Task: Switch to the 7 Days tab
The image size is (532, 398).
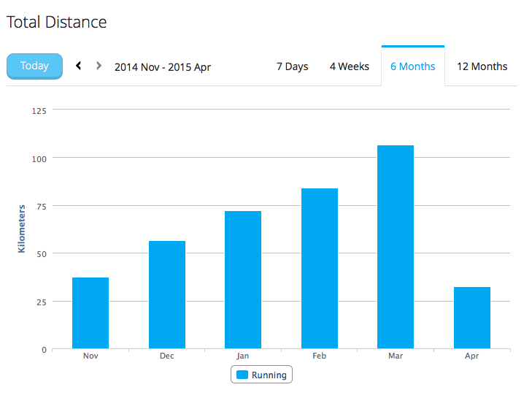Action: pyautogui.click(x=292, y=66)
